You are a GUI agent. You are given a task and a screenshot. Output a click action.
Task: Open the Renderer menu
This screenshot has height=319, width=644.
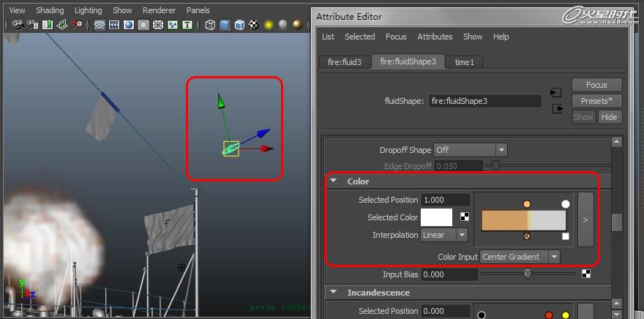pyautogui.click(x=159, y=10)
